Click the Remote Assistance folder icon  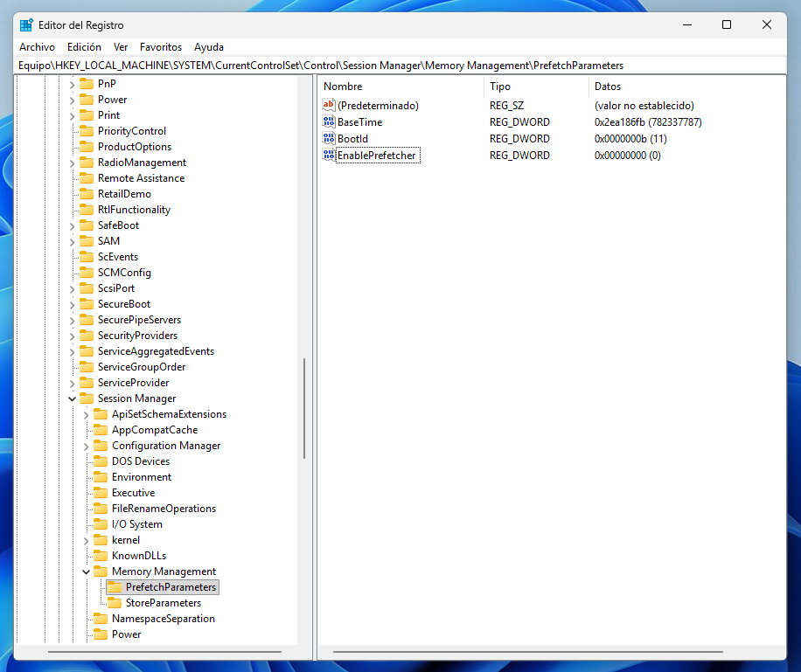[87, 178]
